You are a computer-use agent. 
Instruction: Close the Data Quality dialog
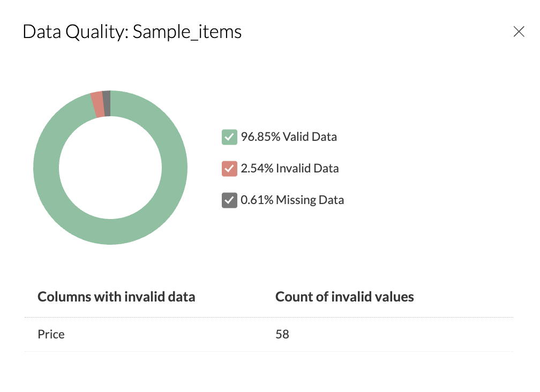tap(519, 32)
